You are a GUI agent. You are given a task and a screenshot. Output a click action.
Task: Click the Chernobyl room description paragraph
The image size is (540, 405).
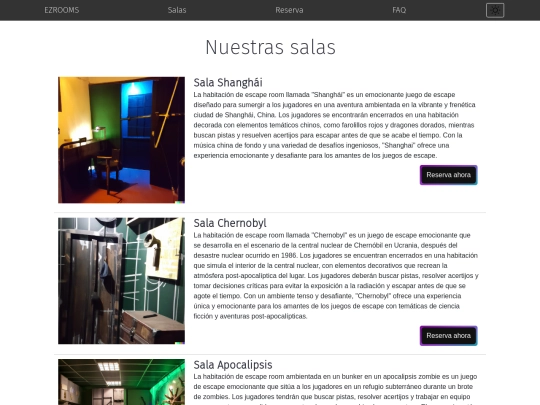[x=336, y=276]
